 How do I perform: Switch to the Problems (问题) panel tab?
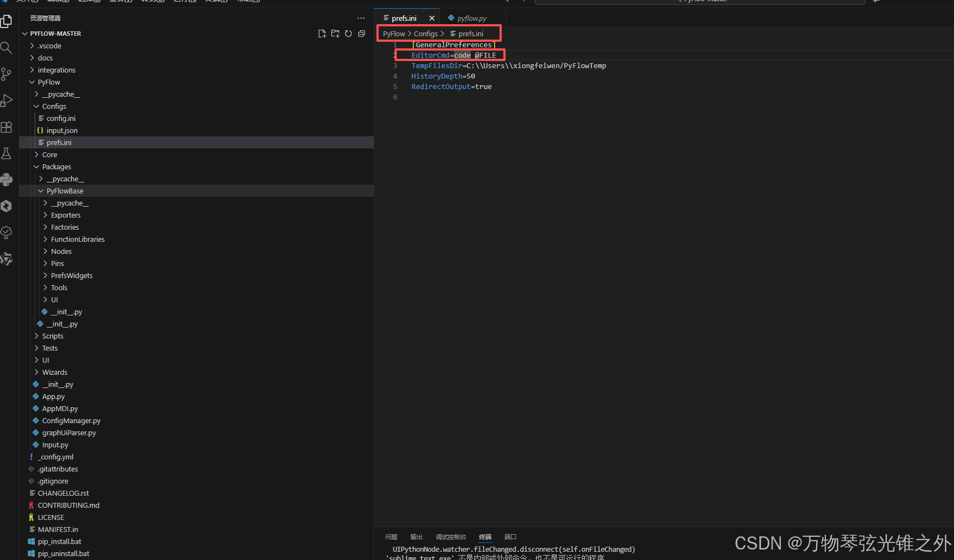(391, 537)
